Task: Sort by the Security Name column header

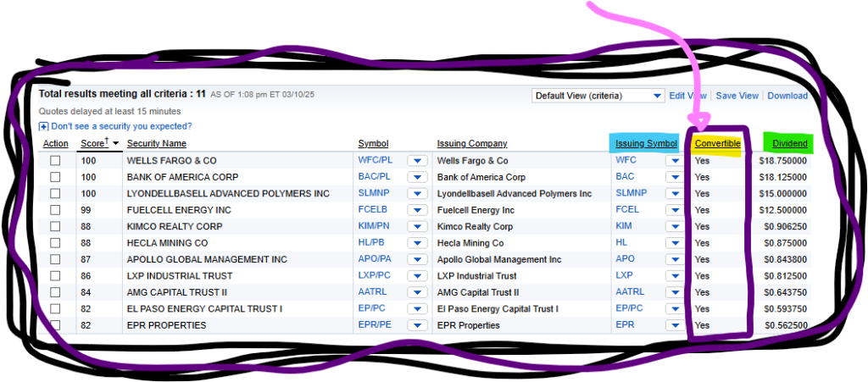Action: click(157, 144)
